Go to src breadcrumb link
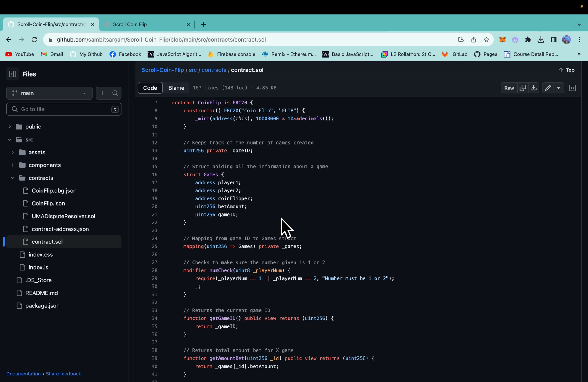The image size is (588, 382). 193,70
